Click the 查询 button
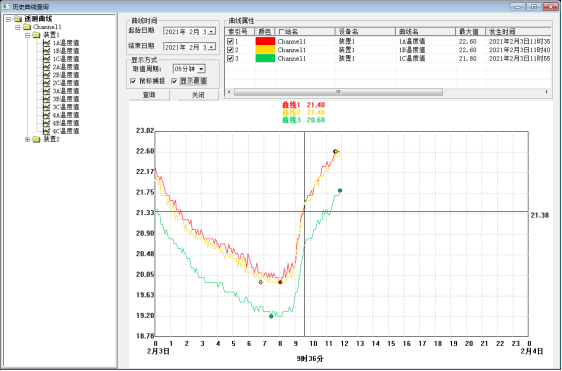Image resolution: width=562 pixels, height=371 pixels. point(149,95)
